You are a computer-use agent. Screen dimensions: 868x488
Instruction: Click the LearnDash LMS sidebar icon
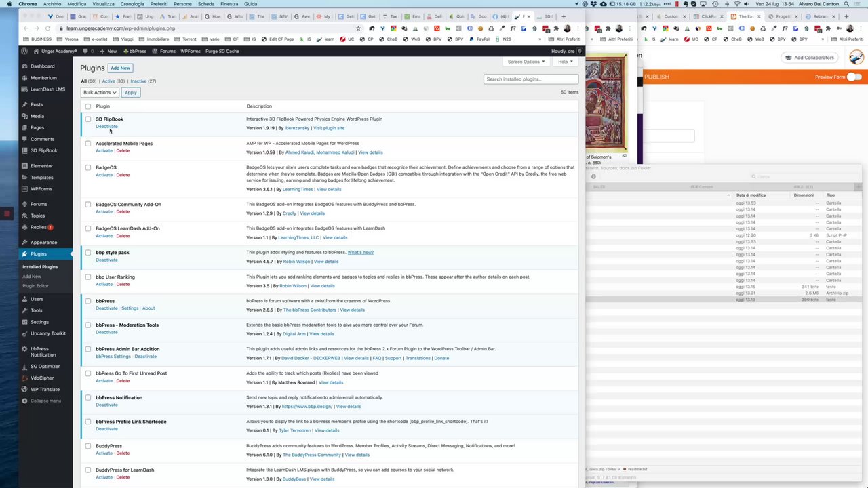pos(24,89)
